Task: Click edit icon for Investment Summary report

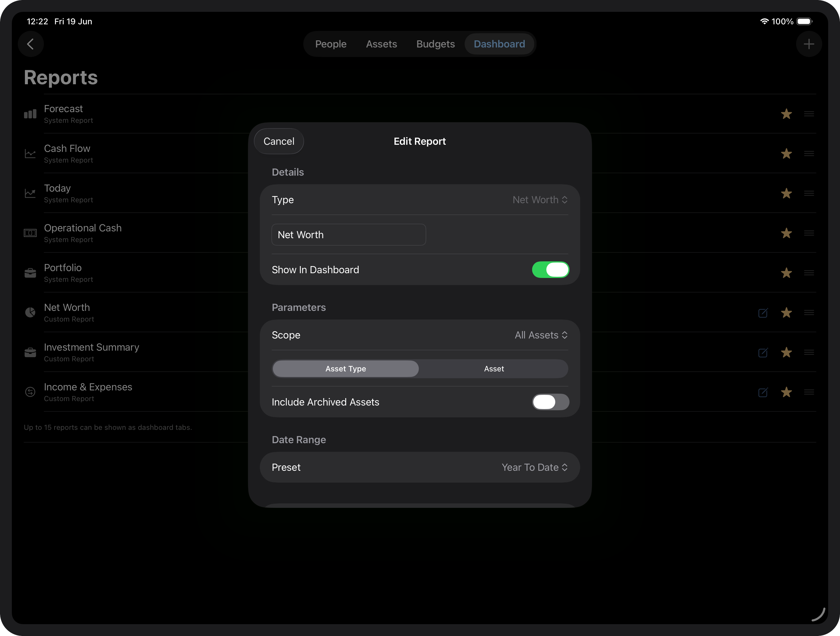Action: tap(763, 352)
